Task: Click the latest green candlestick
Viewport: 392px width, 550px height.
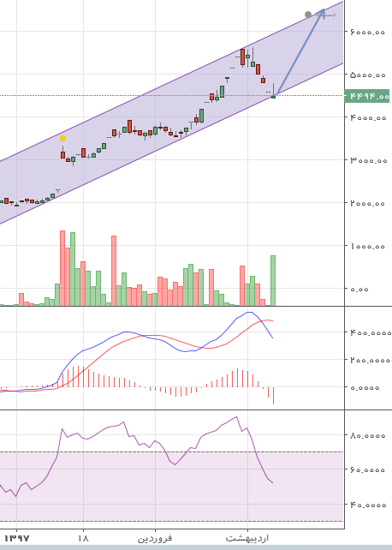Action: 274,97
